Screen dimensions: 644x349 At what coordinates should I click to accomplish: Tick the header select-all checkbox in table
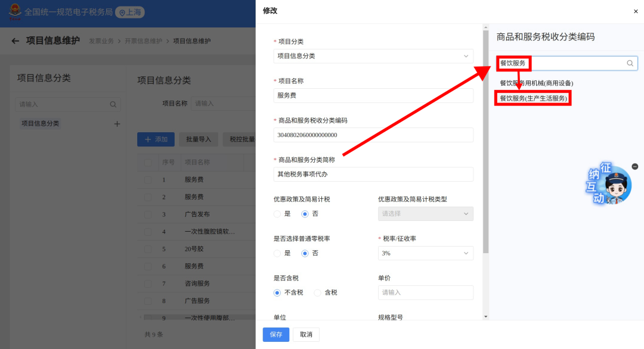[x=148, y=163]
